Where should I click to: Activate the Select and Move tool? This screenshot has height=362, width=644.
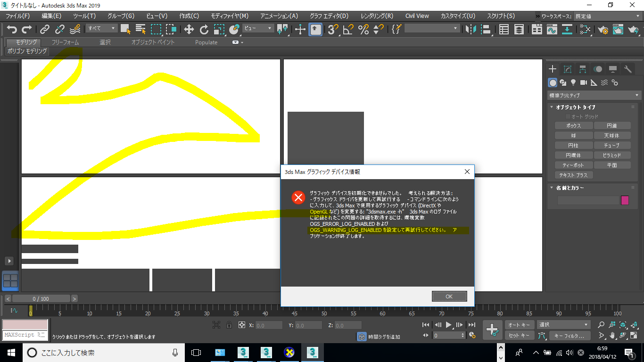[x=189, y=29]
